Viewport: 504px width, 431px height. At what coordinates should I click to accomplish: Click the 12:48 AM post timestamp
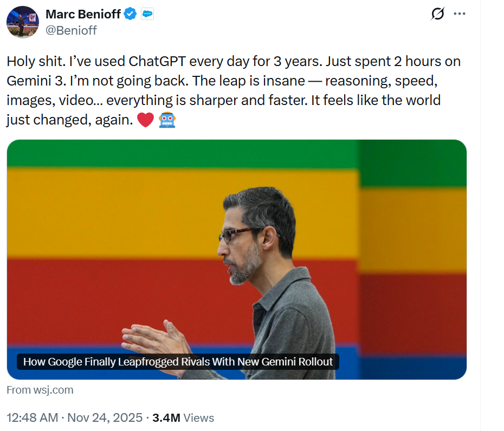(x=33, y=418)
